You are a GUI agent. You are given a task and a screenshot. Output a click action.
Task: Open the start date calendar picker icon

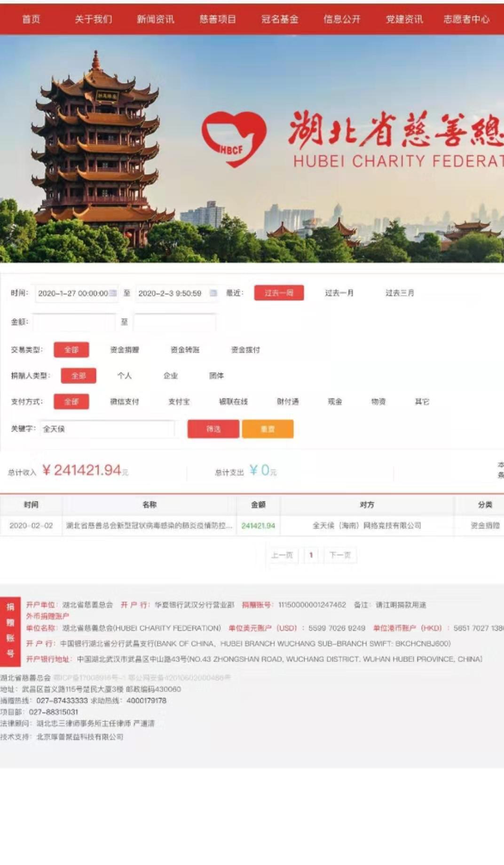tap(113, 293)
